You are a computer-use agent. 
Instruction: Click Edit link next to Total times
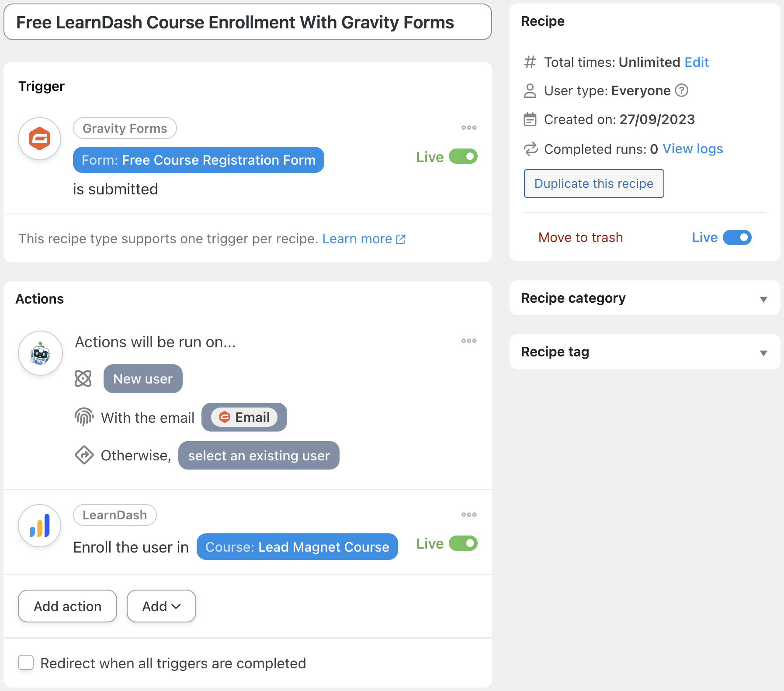(697, 62)
